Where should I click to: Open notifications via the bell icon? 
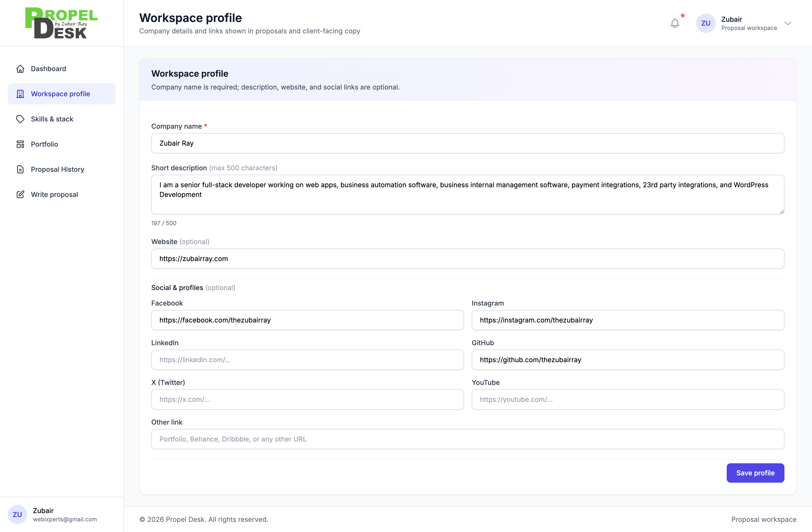pos(675,23)
